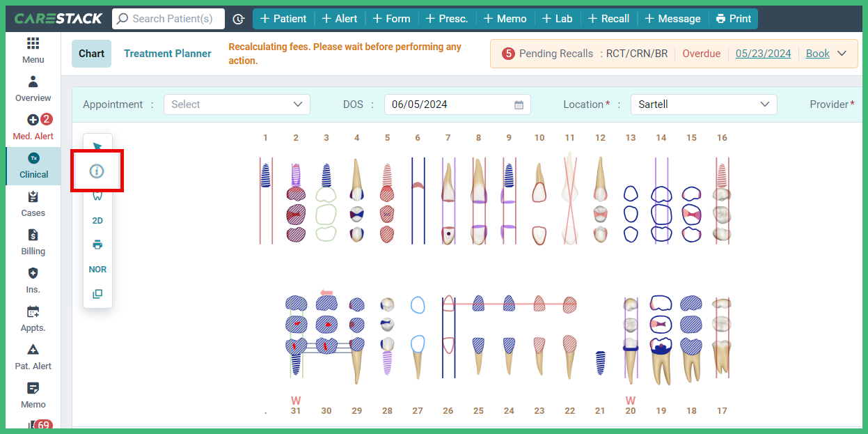Select the tooth icon below the info tool
868x434 pixels.
pyautogui.click(x=97, y=196)
